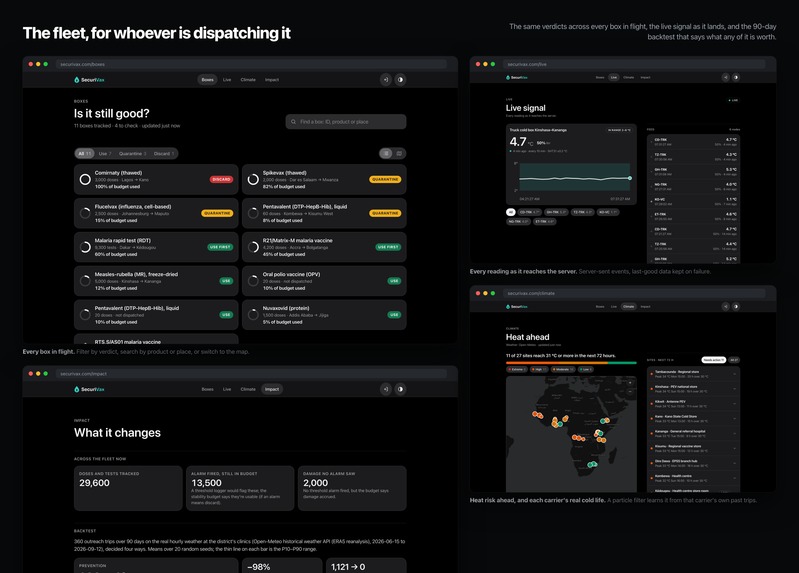Switch to list view in the Boxes window
This screenshot has height=573, width=799.
pyautogui.click(x=386, y=153)
